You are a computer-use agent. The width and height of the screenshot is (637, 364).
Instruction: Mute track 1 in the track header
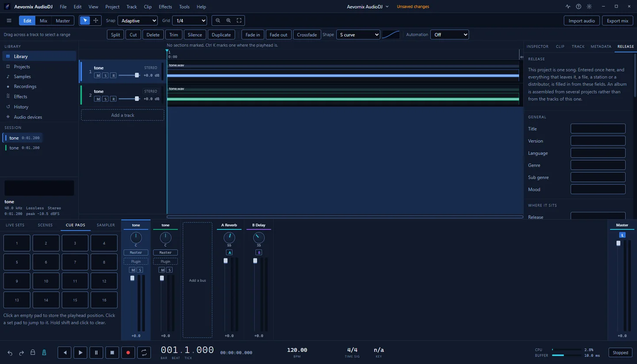(x=98, y=76)
